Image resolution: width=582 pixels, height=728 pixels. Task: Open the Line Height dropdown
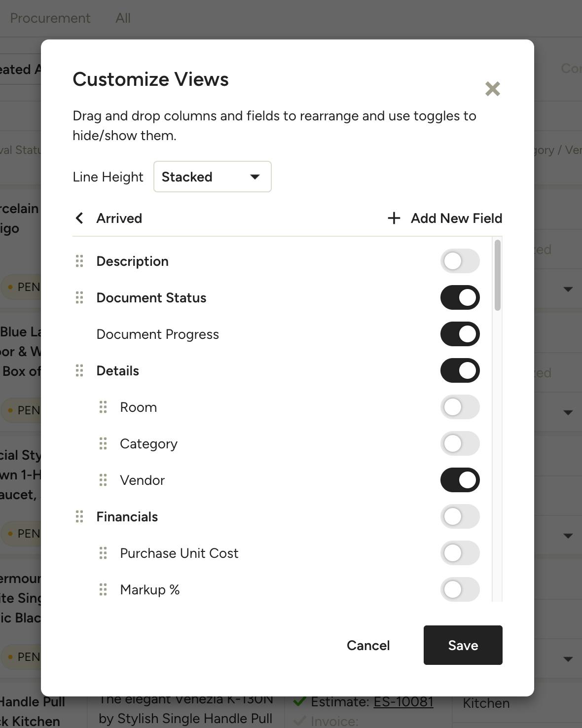(x=212, y=177)
